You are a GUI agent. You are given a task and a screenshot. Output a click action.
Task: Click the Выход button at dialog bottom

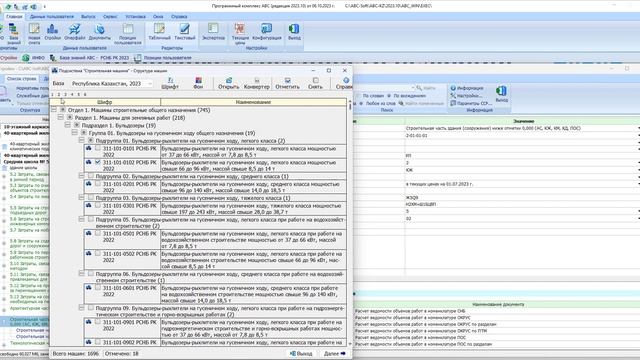click(301, 353)
